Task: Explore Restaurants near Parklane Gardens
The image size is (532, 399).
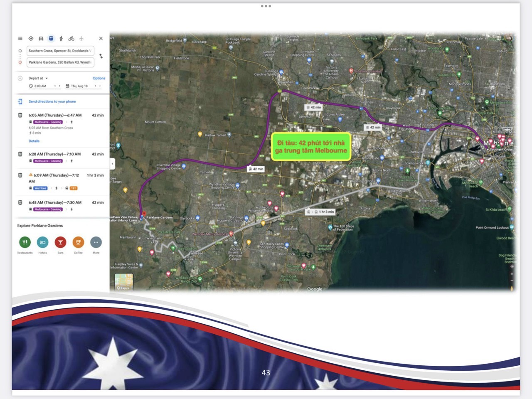Action: click(x=25, y=245)
